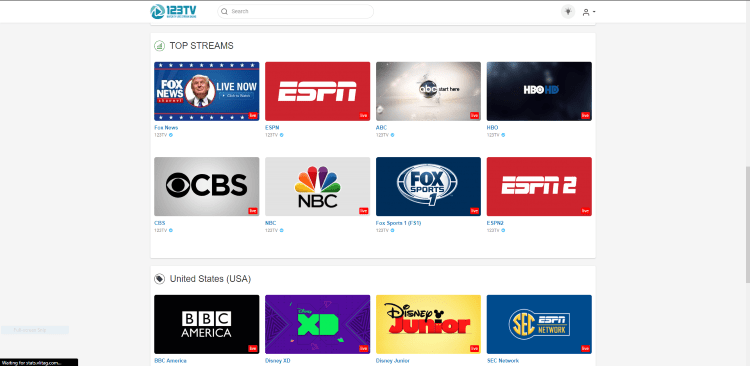Open the HBO HD stream thumbnail
Image resolution: width=750 pixels, height=366 pixels.
539,91
